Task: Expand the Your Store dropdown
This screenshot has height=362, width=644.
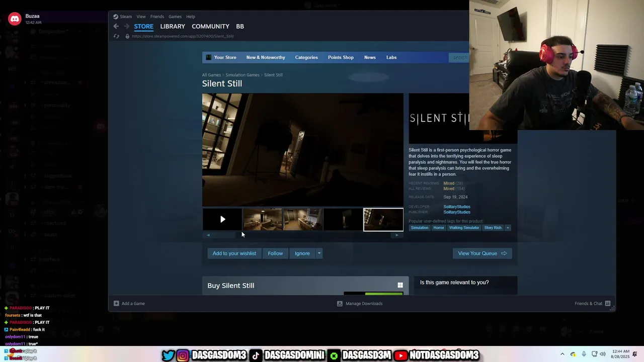Action: 225,57
